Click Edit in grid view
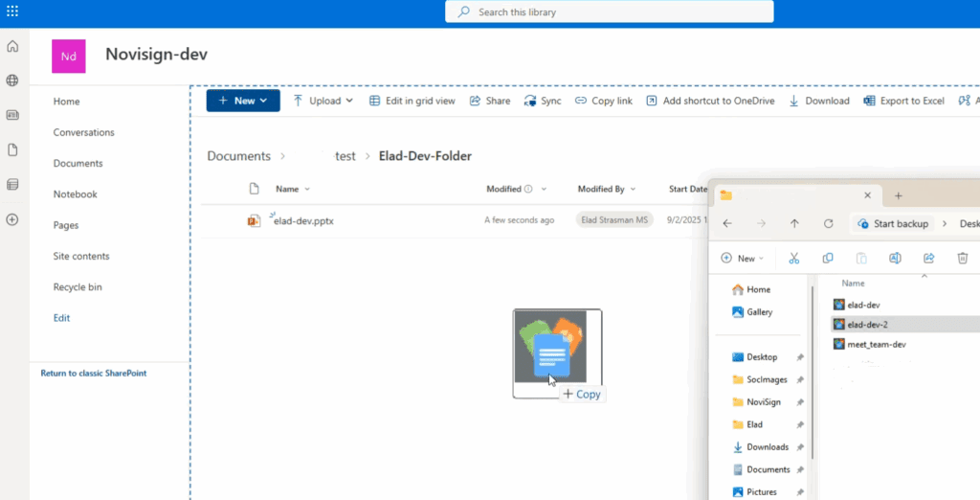 (x=412, y=101)
